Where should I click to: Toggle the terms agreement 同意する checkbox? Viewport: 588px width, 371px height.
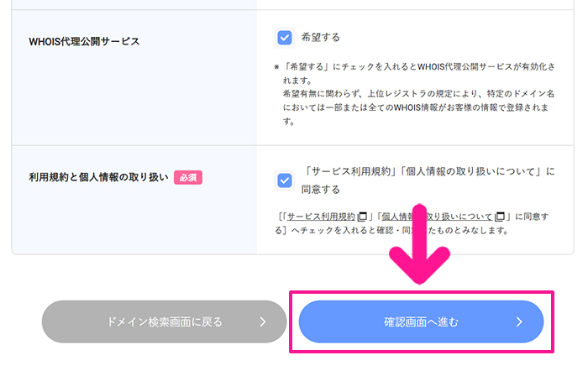[284, 180]
